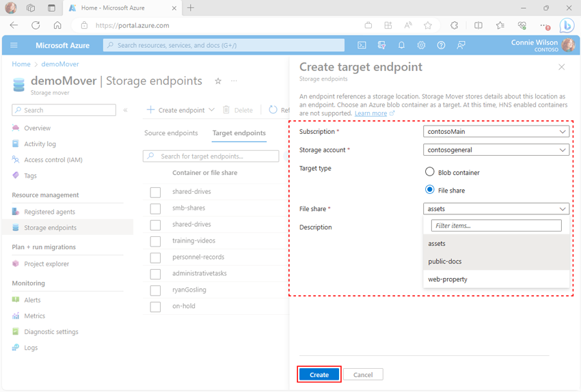
Task: Go to demoMover breadcrumb link
Action: [60, 64]
